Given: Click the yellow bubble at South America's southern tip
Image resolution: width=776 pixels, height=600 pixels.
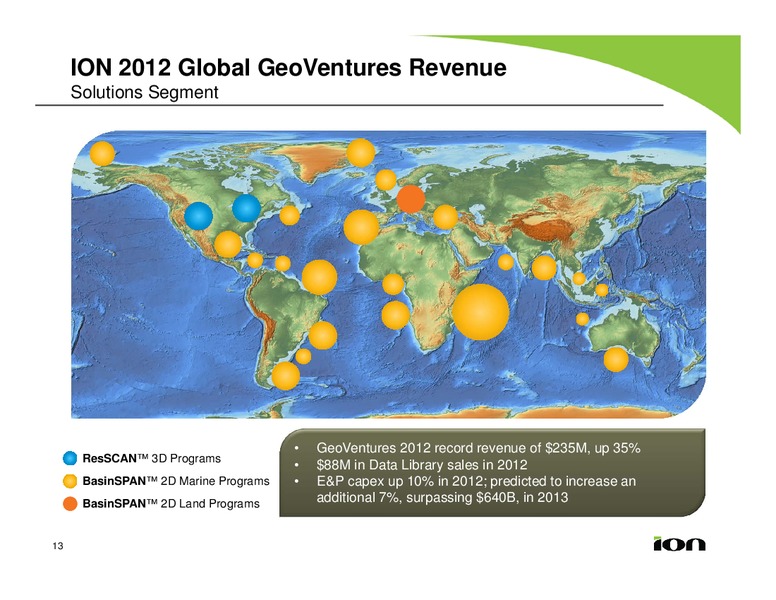Looking at the screenshot, I should tap(286, 375).
